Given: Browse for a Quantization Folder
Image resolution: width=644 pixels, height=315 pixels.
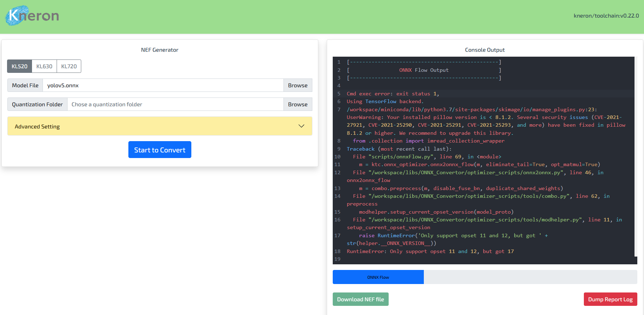Looking at the screenshot, I should tap(298, 104).
